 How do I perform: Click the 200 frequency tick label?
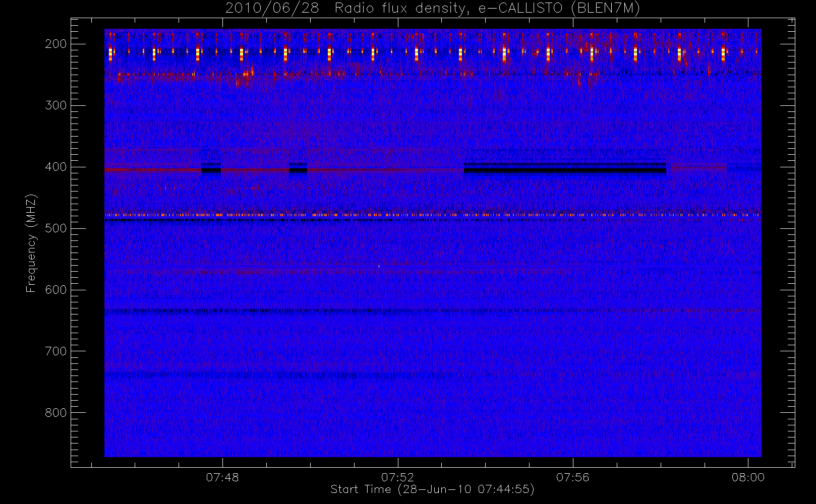click(x=56, y=44)
